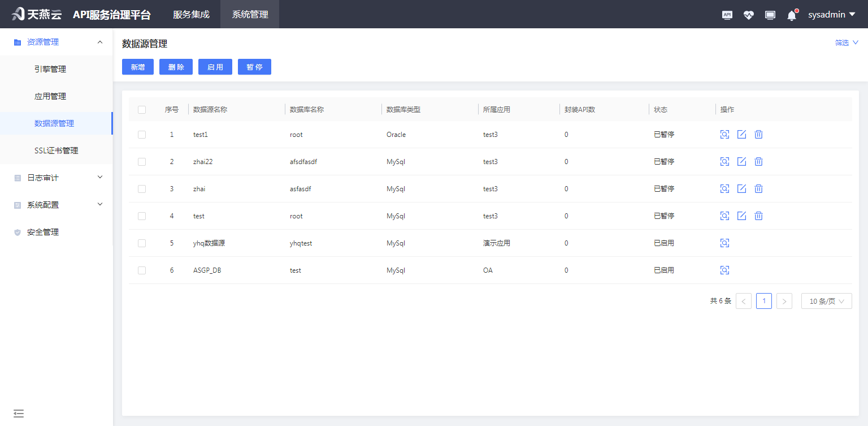The width and height of the screenshot is (868, 426).
Task: View details of ASGP_DB datasource
Action: pos(724,270)
